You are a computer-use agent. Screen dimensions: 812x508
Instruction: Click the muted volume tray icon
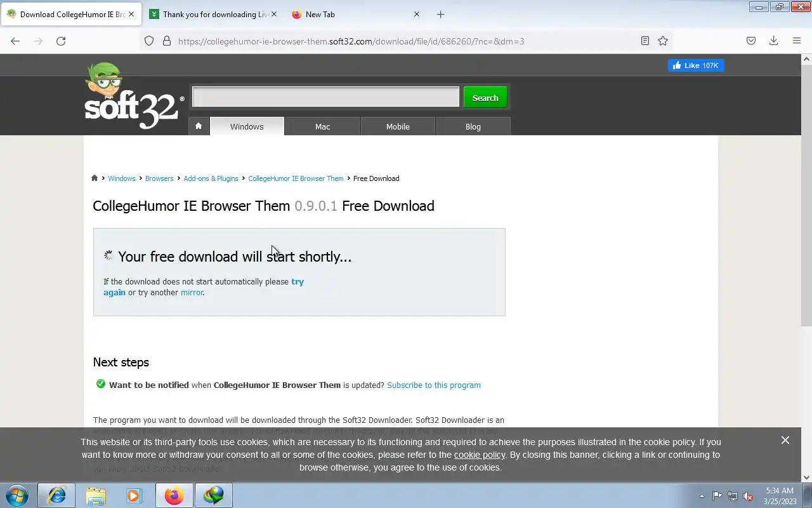749,496
